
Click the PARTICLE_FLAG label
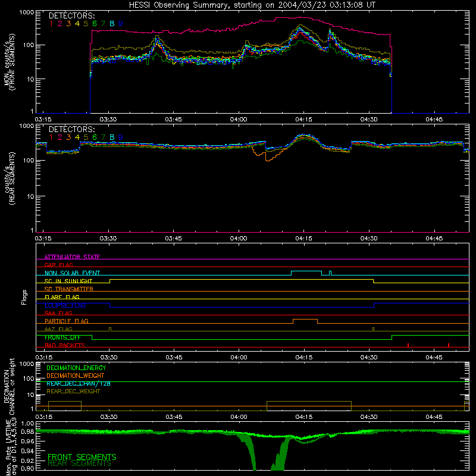pos(67,321)
